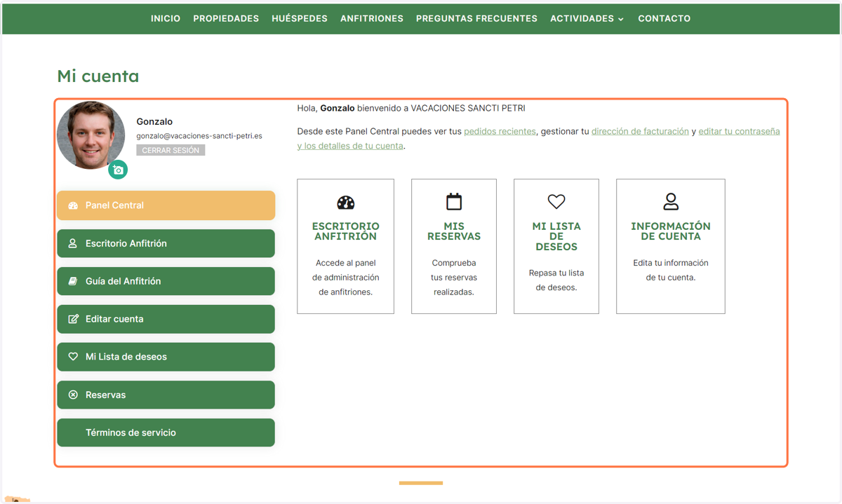Click the Mi Lista de Deseos card title
842x504 pixels.
tap(556, 236)
